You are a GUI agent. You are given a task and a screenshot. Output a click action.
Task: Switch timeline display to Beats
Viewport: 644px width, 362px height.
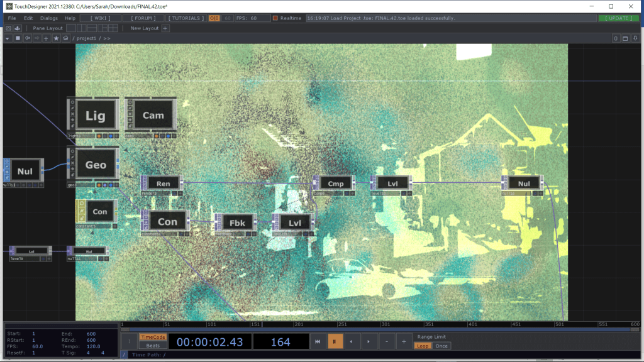click(152, 346)
